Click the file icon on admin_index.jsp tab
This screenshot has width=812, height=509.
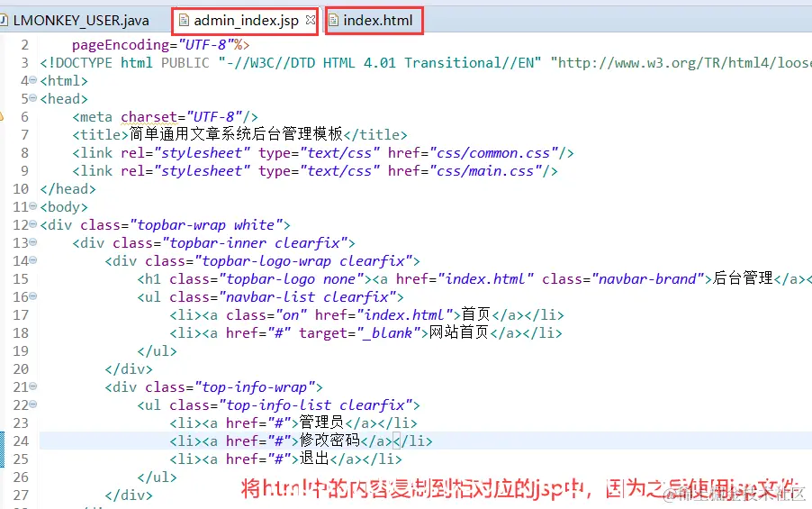(184, 20)
